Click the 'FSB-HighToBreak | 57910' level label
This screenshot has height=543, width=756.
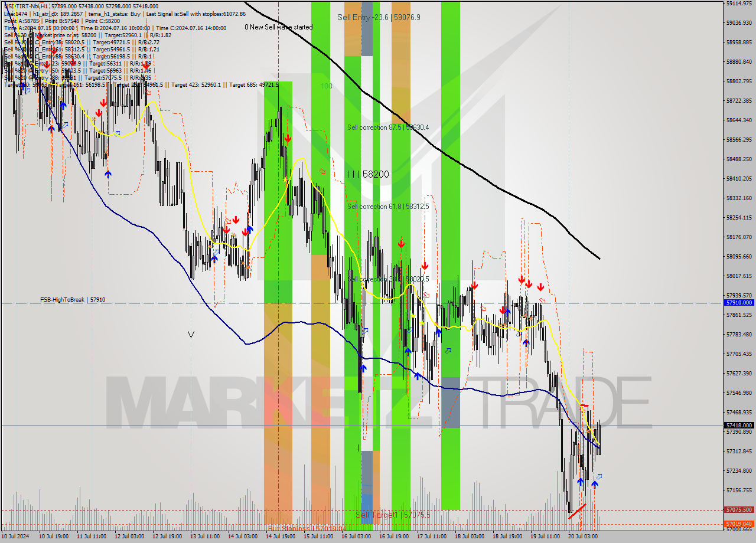point(73,300)
